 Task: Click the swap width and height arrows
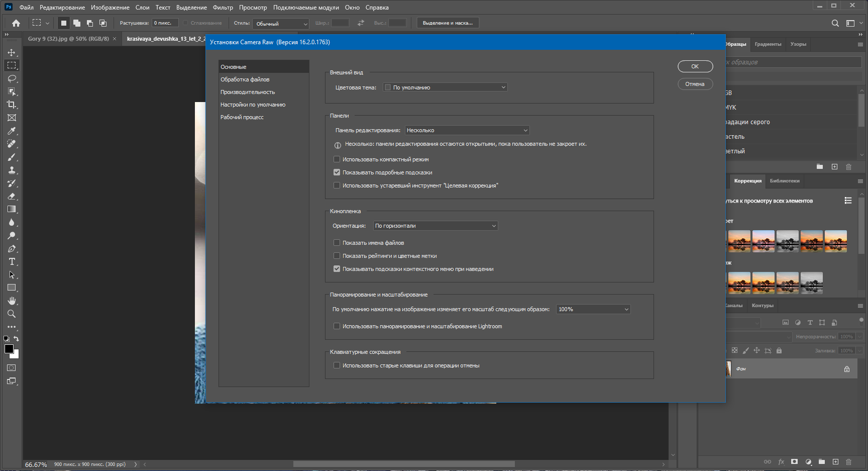coord(361,23)
